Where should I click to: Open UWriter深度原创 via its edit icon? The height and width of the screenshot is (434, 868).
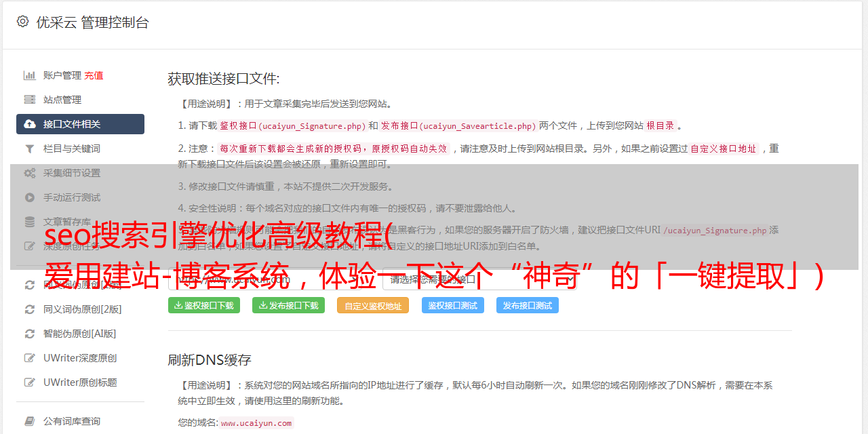point(30,358)
